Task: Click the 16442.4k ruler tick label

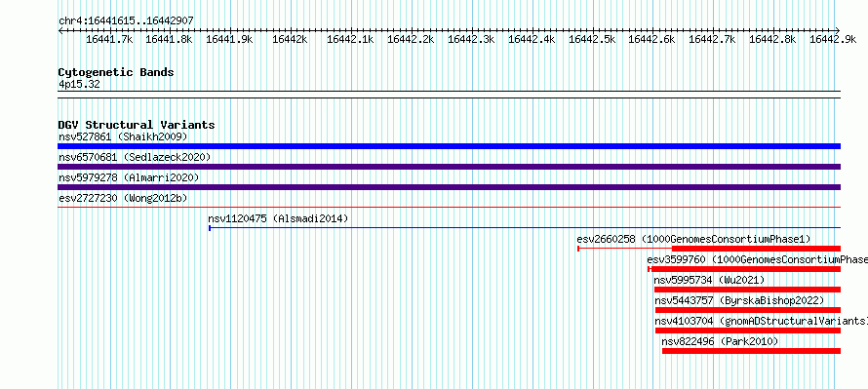Action: click(x=532, y=39)
